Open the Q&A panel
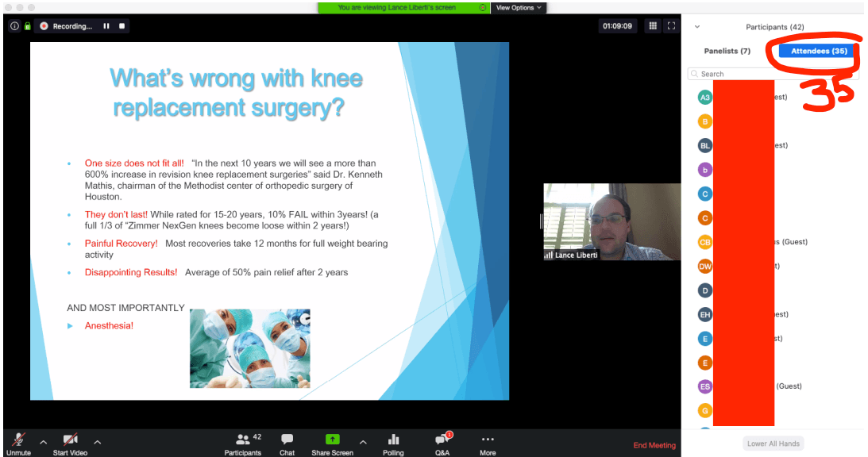The width and height of the screenshot is (868, 457). tap(442, 440)
